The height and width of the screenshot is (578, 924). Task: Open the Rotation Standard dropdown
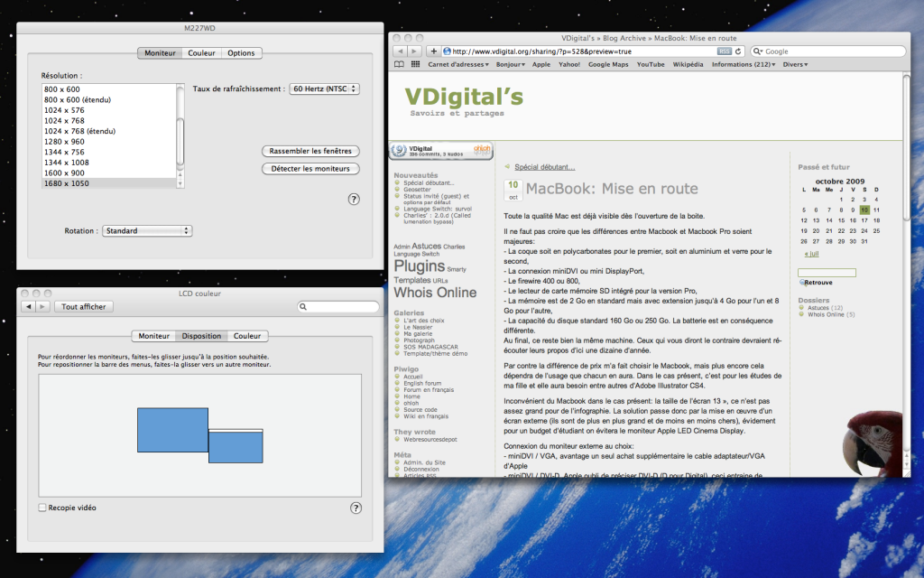[147, 231]
